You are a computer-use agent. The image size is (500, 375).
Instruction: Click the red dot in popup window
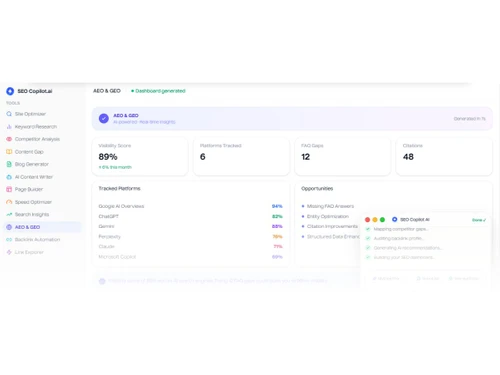[367, 220]
